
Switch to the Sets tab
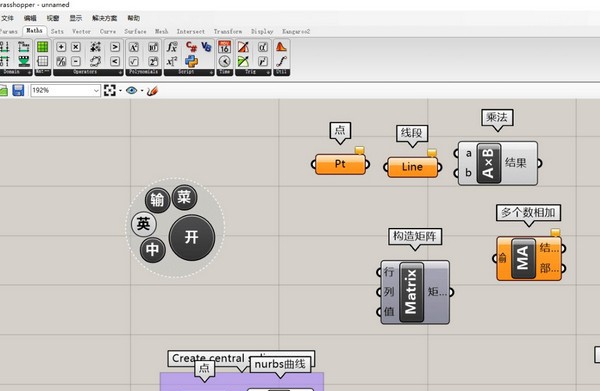[57, 31]
